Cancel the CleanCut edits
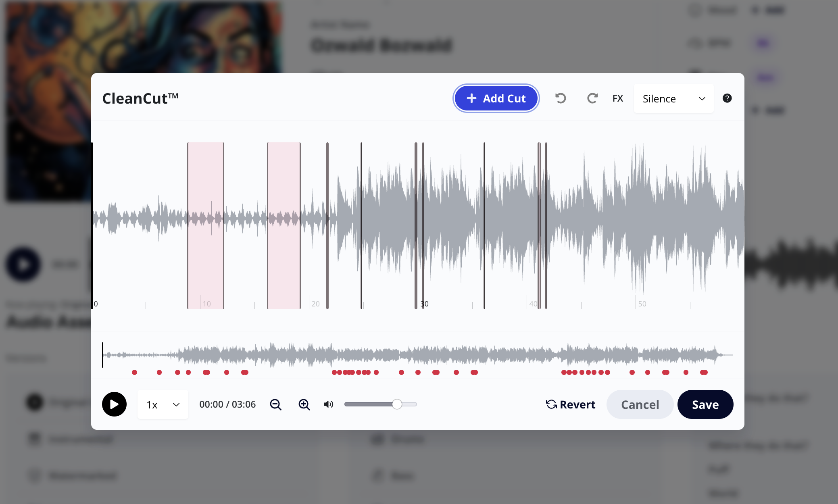Image resolution: width=838 pixels, height=504 pixels. tap(640, 404)
